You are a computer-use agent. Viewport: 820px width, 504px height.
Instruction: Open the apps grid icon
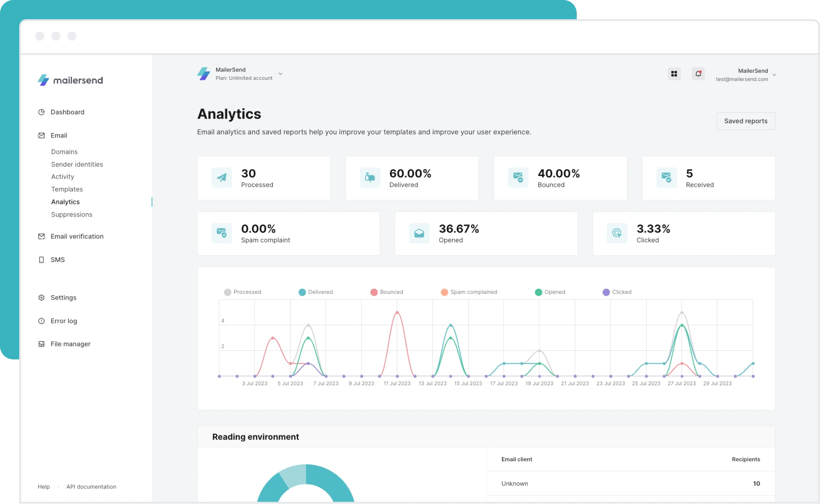pos(674,74)
